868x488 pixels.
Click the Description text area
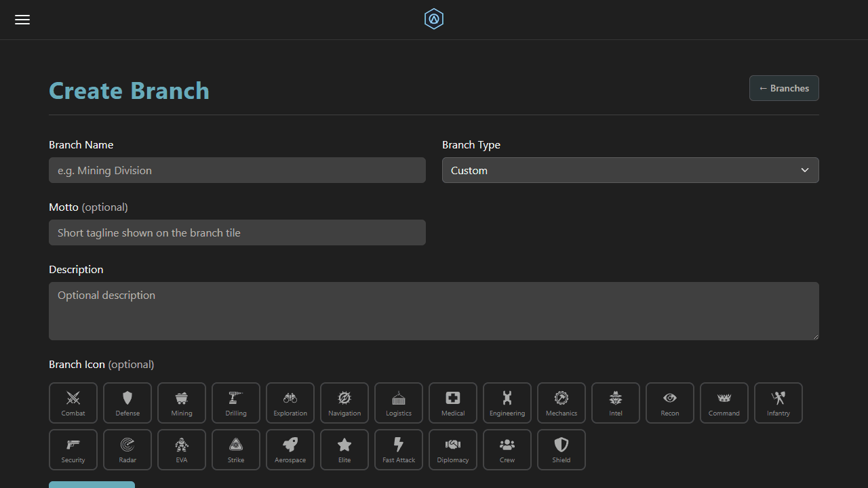(x=434, y=311)
